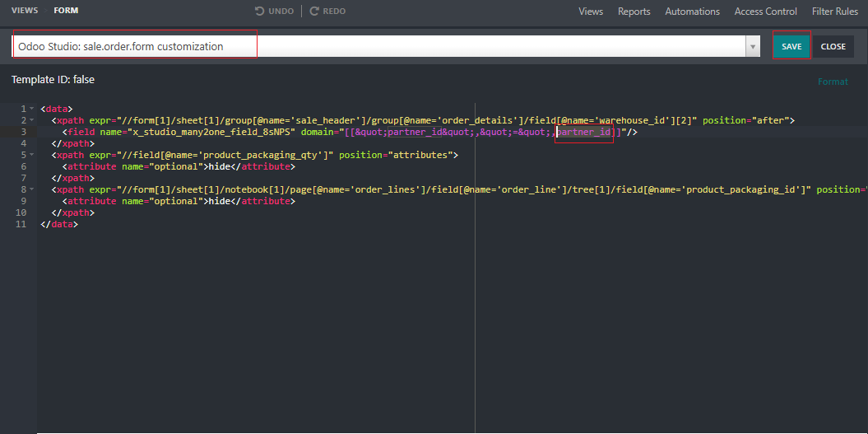Open the Reports menu
868x434 pixels.
coord(634,11)
